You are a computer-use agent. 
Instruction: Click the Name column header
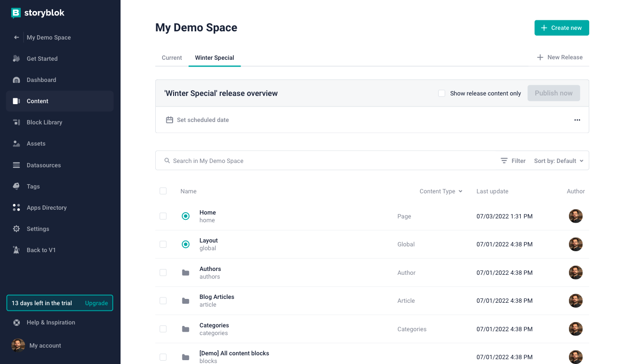pos(189,191)
